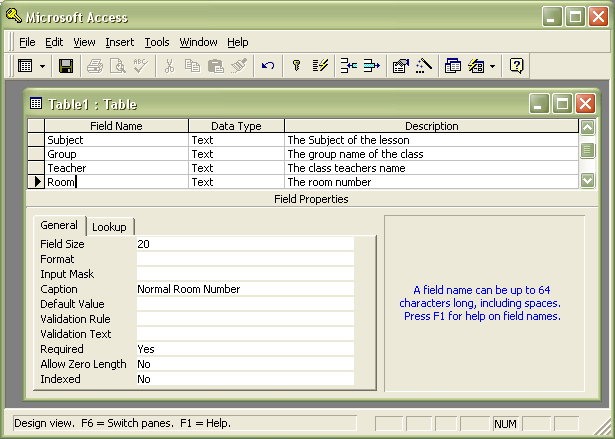Select the Teacher field name cell
Image resolution: width=615 pixels, height=439 pixels.
(116, 168)
